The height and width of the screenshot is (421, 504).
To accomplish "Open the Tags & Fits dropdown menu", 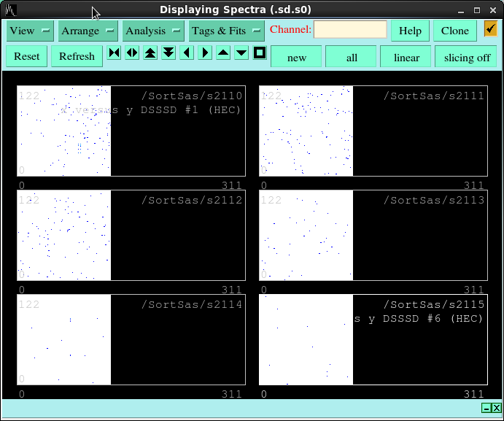I will 227,31.
